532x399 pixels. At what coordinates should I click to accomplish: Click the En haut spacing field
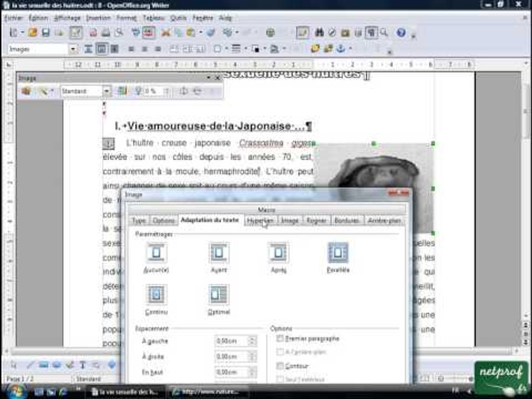236,372
